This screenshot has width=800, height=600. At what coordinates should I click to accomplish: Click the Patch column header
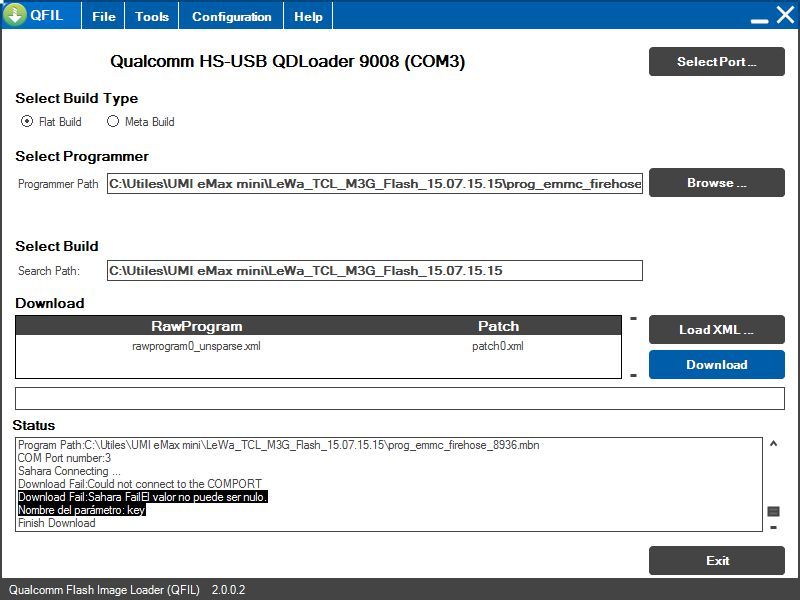click(x=498, y=326)
